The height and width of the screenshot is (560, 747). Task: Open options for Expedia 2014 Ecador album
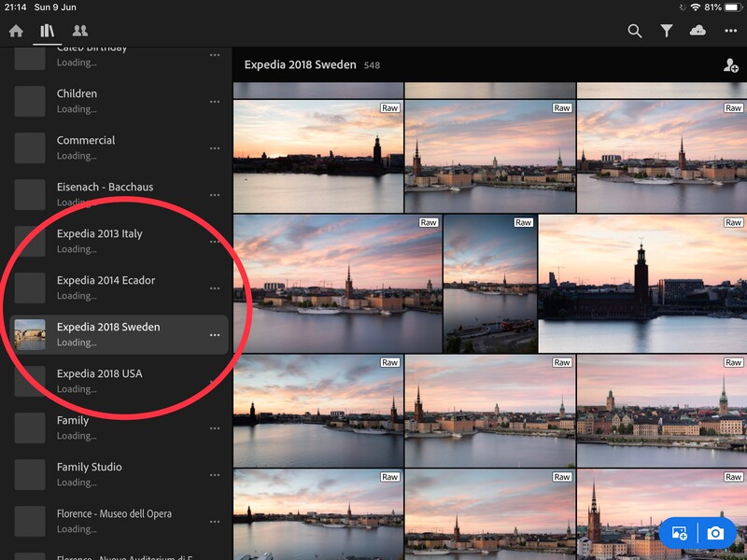215,288
